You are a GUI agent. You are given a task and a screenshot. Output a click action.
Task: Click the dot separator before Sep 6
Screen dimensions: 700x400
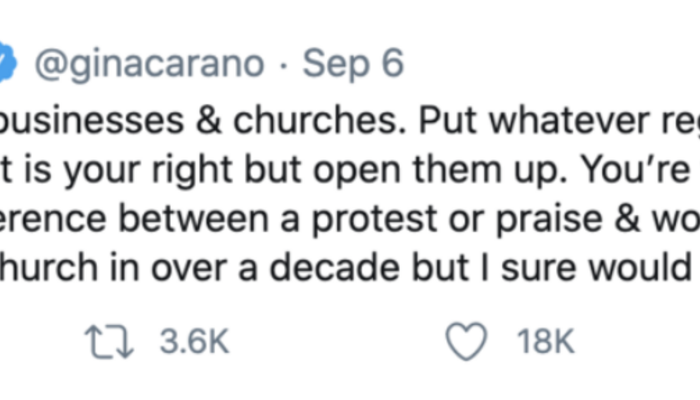pos(283,65)
